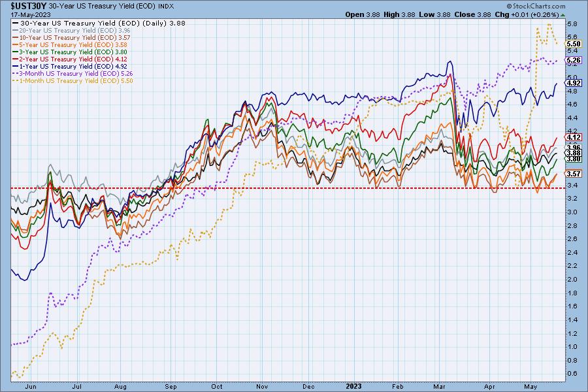This screenshot has height=392, width=588.
Task: Select the 3-Year US Treasury Yield legend entry
Action: [x=70, y=52]
